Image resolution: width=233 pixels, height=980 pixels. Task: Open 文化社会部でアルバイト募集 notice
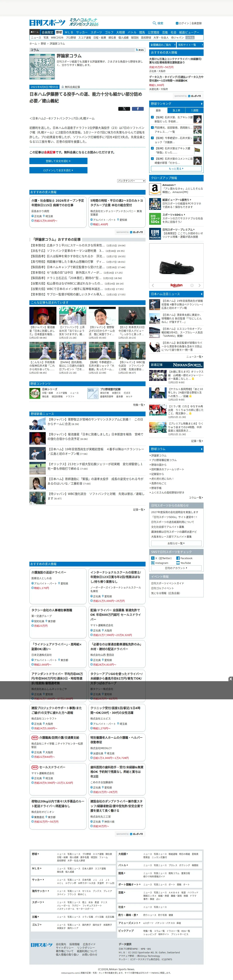168,527
